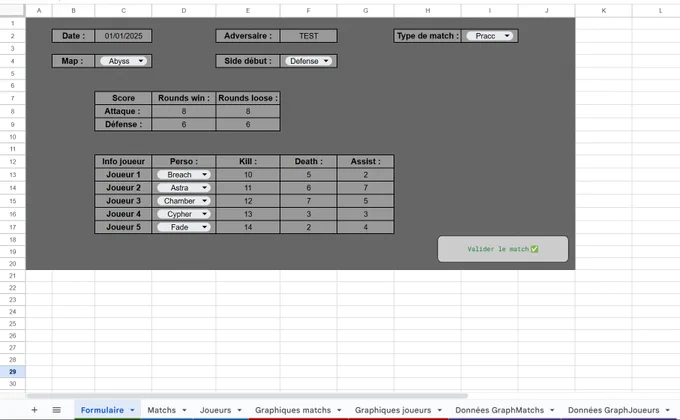Select Défense rounds loose cell
The image size is (680, 420).
pyautogui.click(x=248, y=125)
